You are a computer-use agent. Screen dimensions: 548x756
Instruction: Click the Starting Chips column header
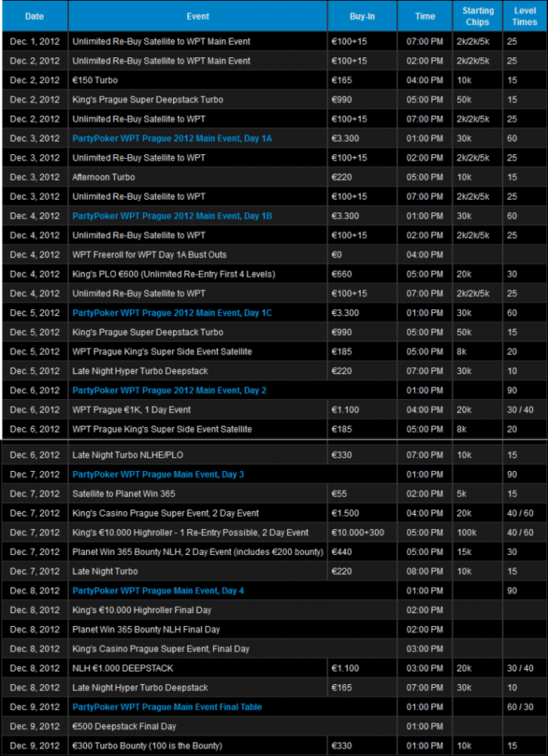478,16
